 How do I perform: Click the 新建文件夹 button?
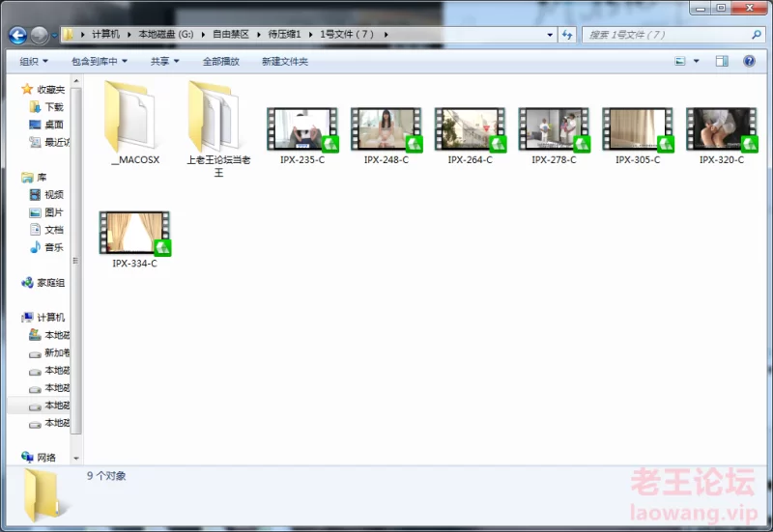[284, 61]
